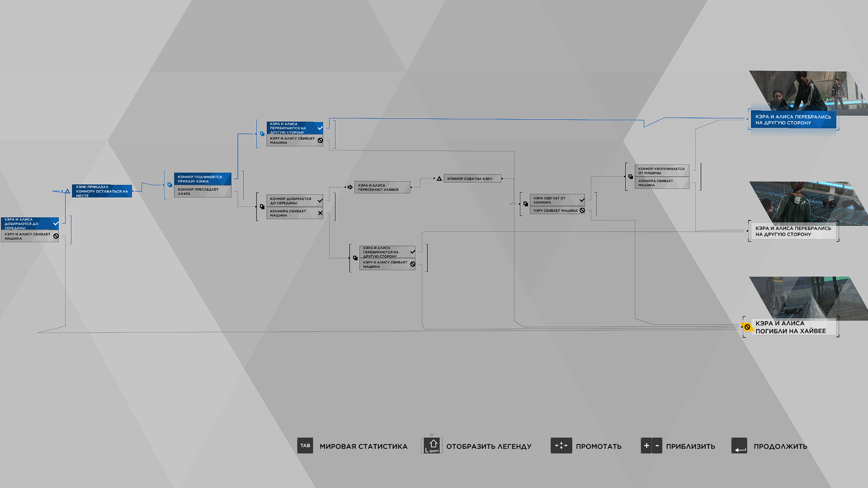This screenshot has height=488, width=868.
Task: Click the Enter key icon to continue
Action: pos(739,446)
